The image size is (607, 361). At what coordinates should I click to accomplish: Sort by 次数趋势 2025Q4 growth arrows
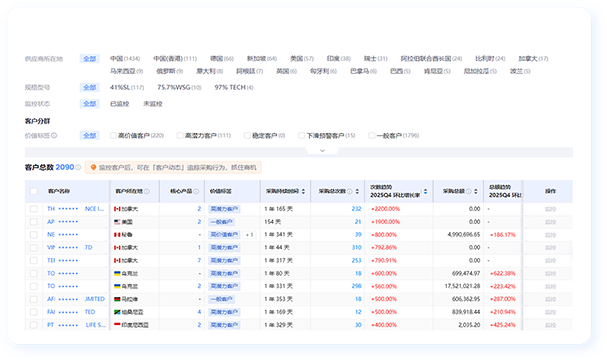pyautogui.click(x=425, y=191)
